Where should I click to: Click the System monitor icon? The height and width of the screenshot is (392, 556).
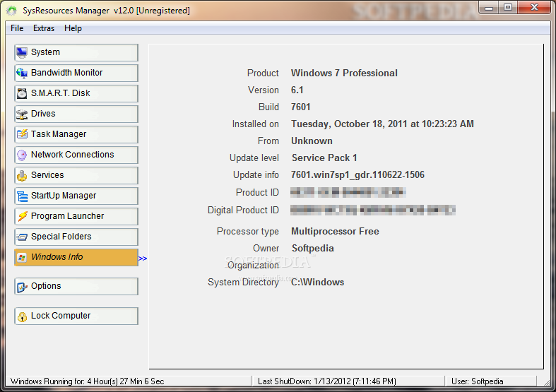click(x=22, y=53)
